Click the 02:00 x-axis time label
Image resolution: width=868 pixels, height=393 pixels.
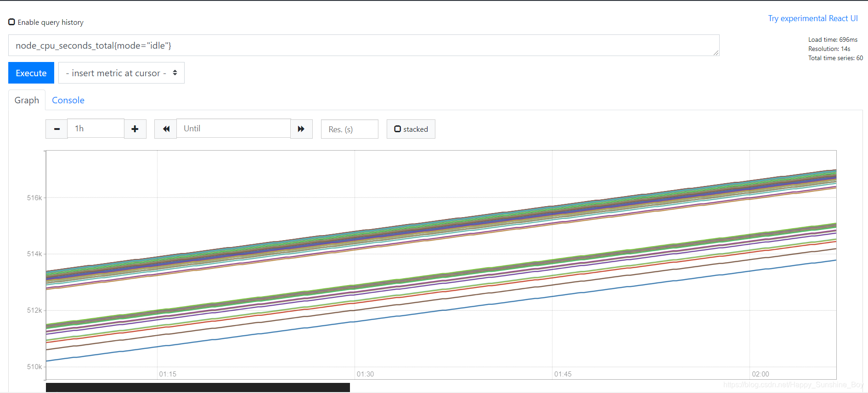[761, 374]
